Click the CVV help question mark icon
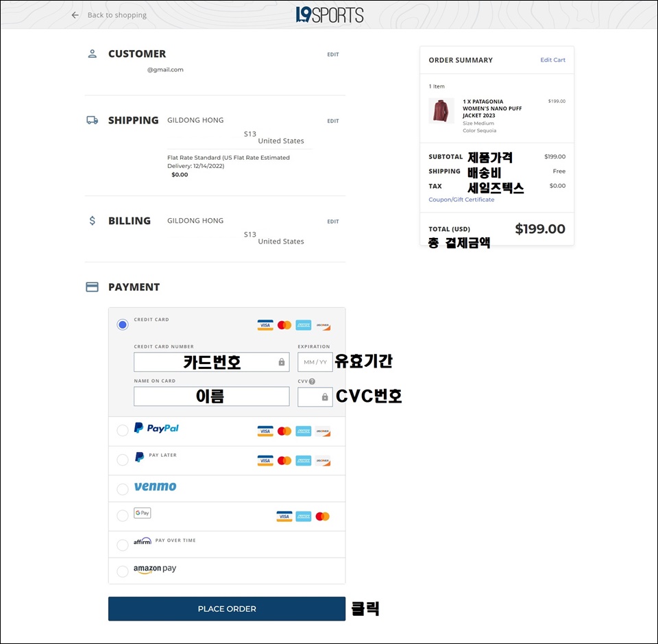Image resolution: width=658 pixels, height=644 pixels. [313, 381]
